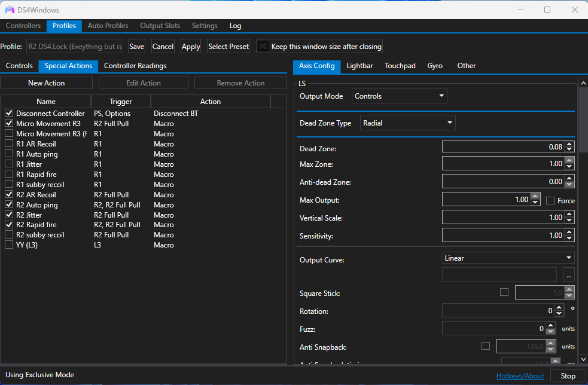Show the Log tab
This screenshot has height=385, width=588.
235,26
